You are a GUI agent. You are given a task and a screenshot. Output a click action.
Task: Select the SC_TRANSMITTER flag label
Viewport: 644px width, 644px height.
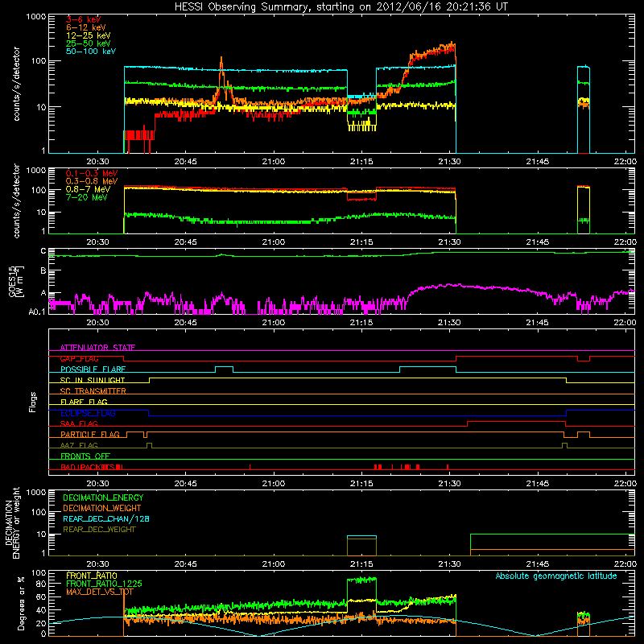coord(93,391)
